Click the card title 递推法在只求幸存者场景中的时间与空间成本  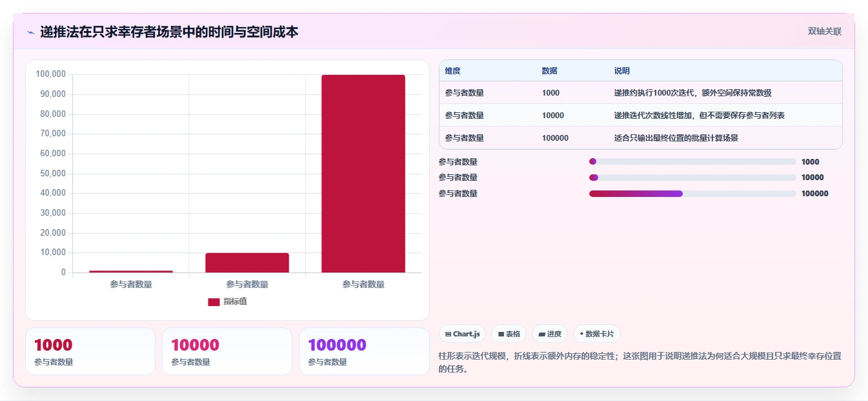pyautogui.click(x=169, y=32)
